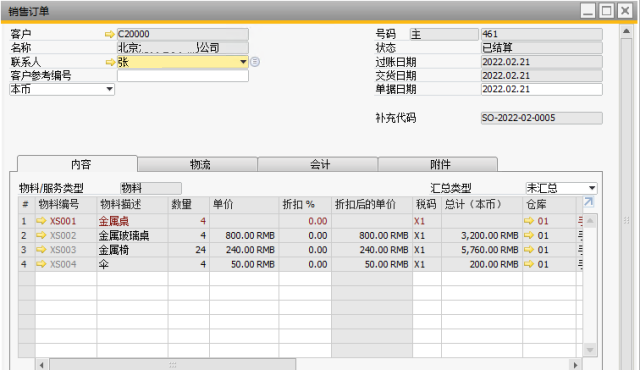Image resolution: width=640 pixels, height=370 pixels.
Task: Click the 5,760.00 RMB total cell
Action: coord(482,249)
